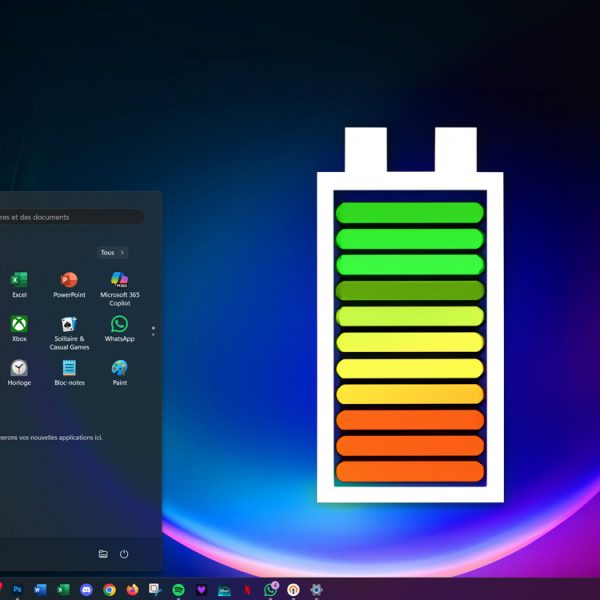Launch Firefox from the taskbar

tap(132, 590)
